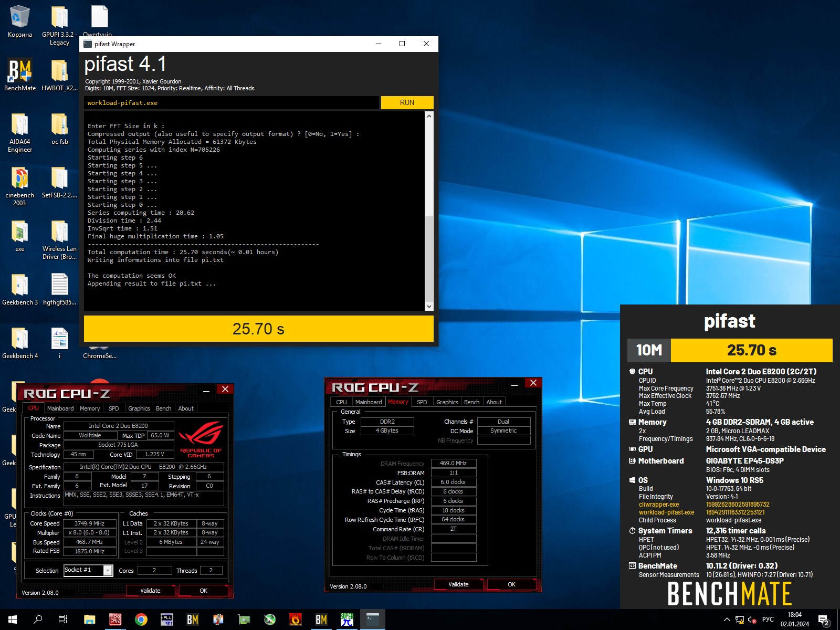This screenshot has height=630, width=840.
Task: Open the 'oc fsb' desktop folder
Action: [x=59, y=129]
